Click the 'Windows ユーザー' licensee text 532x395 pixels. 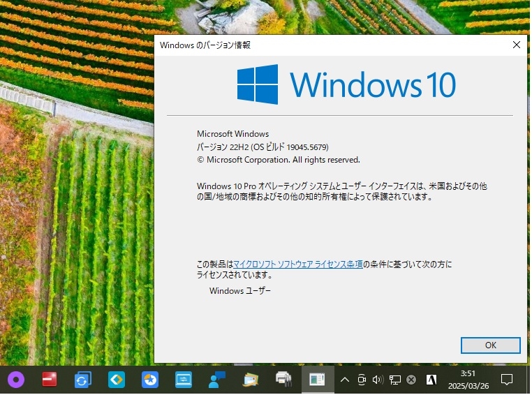tap(240, 291)
